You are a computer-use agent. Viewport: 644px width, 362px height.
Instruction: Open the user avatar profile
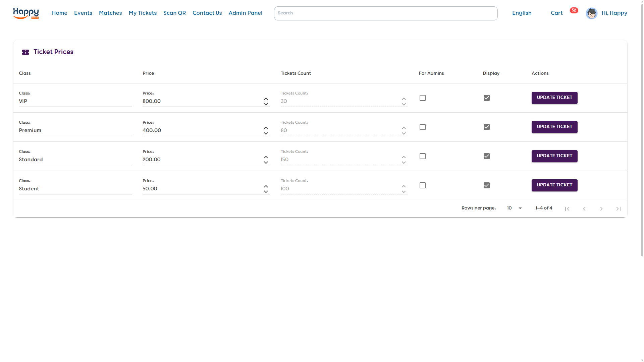pyautogui.click(x=591, y=13)
